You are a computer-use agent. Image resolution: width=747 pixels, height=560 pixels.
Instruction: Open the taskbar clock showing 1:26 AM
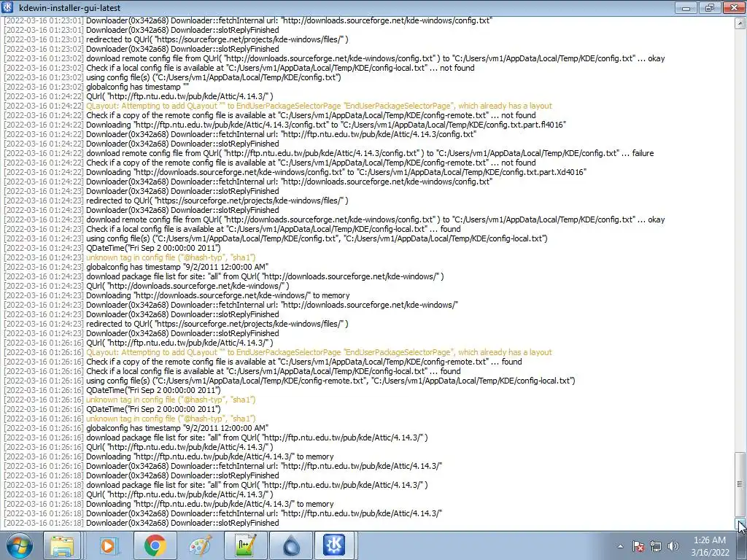pos(710,546)
